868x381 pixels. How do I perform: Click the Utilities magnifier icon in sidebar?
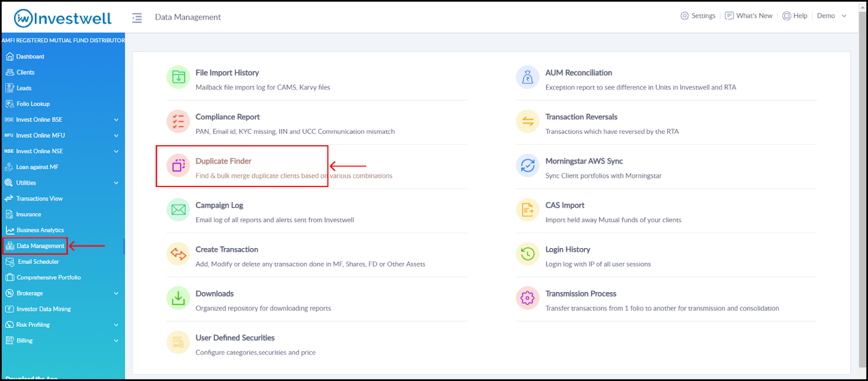pyautogui.click(x=9, y=183)
